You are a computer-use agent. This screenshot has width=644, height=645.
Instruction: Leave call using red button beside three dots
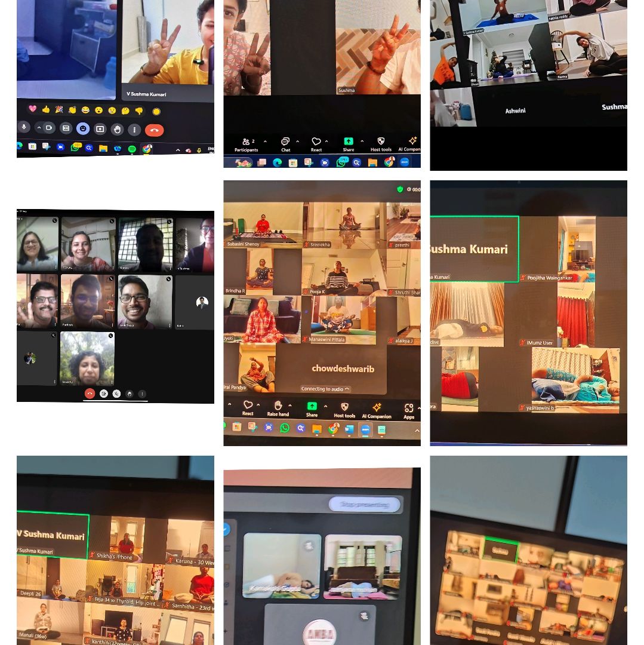(154, 130)
